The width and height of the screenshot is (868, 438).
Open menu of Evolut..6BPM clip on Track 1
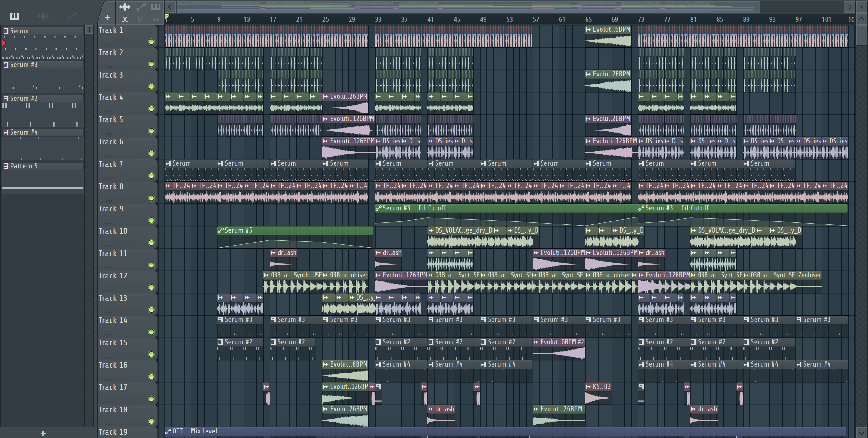click(x=588, y=30)
